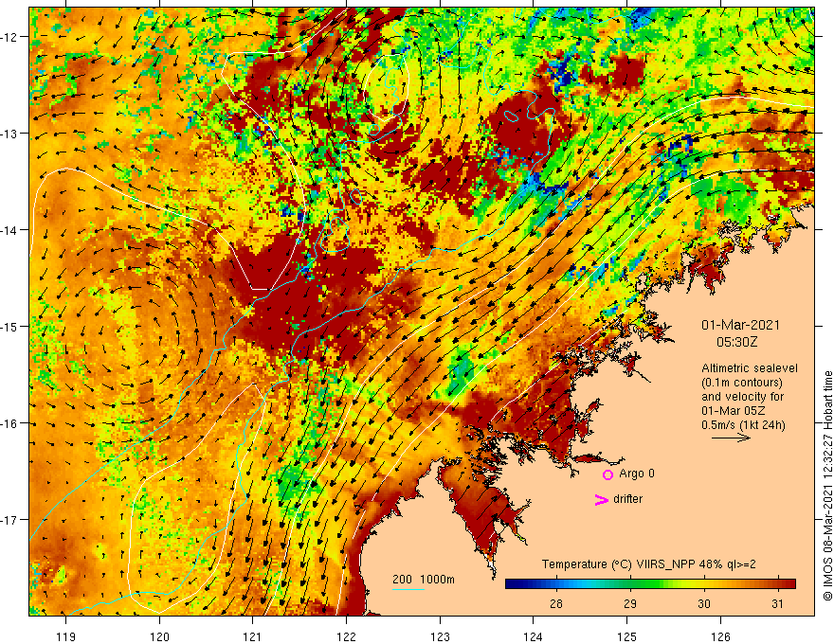The image size is (834, 644).
Task: Click the '124' longitude axis label
Action: point(534,636)
